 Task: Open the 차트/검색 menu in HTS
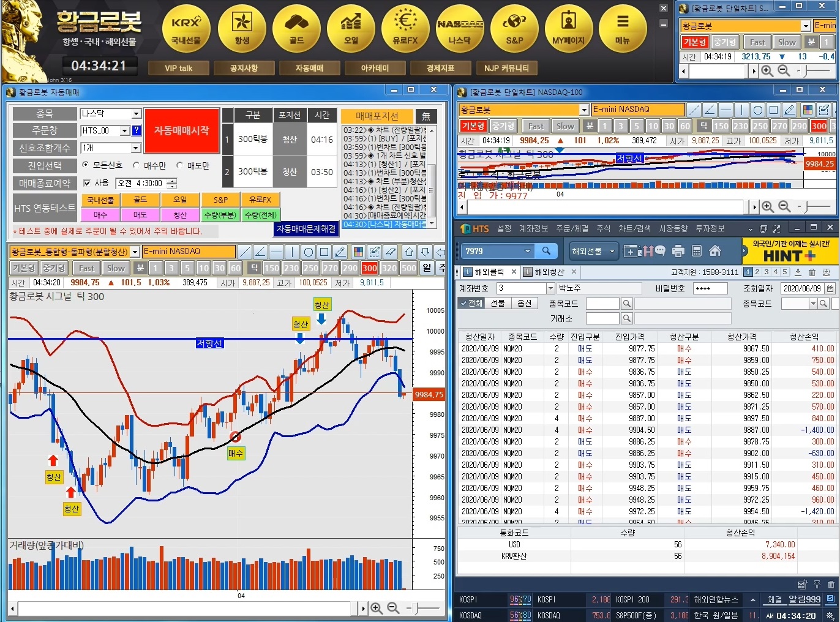[x=634, y=228]
